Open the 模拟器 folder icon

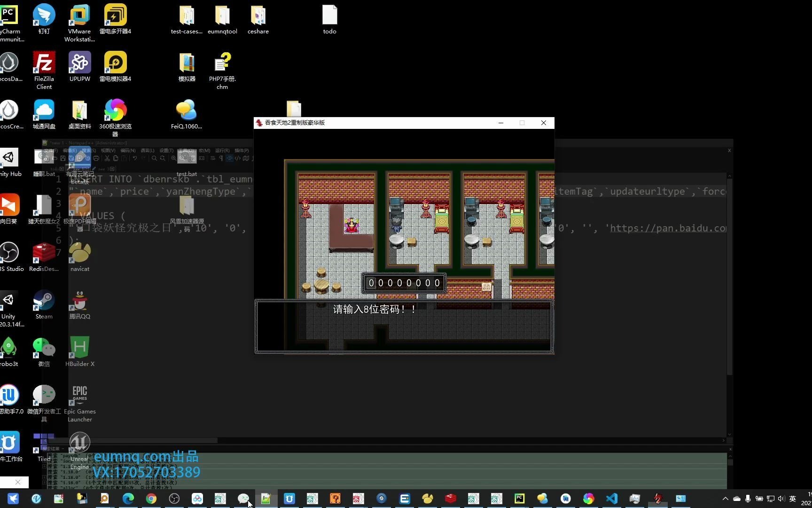(187, 67)
